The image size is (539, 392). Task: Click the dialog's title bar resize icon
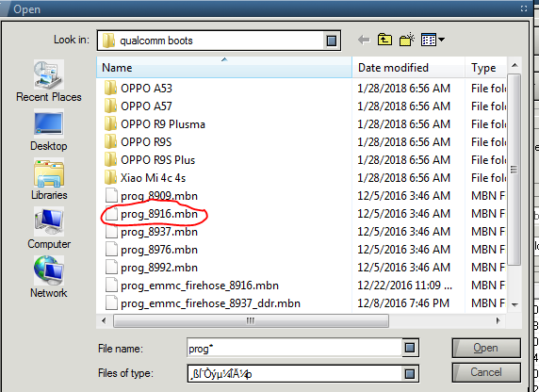[x=524, y=8]
